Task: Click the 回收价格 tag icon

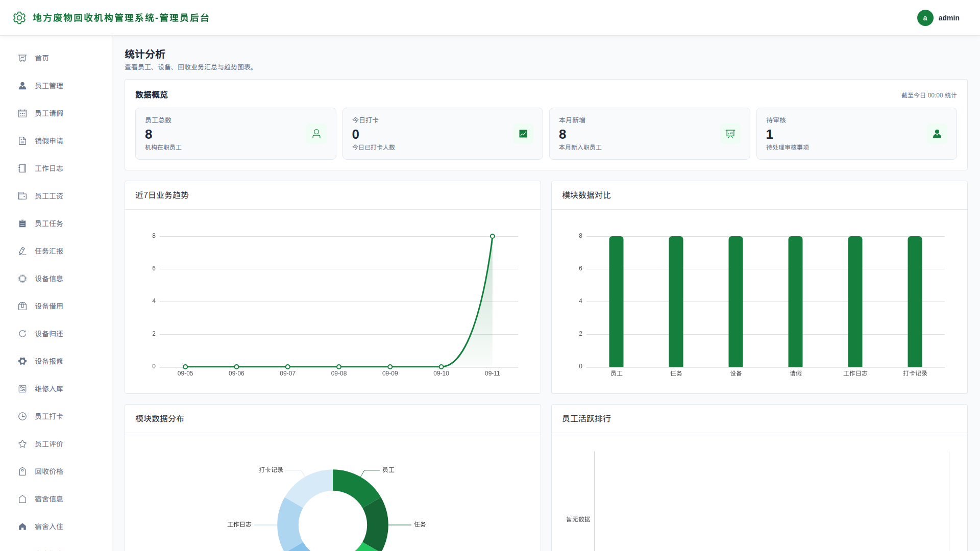Action: tap(22, 471)
